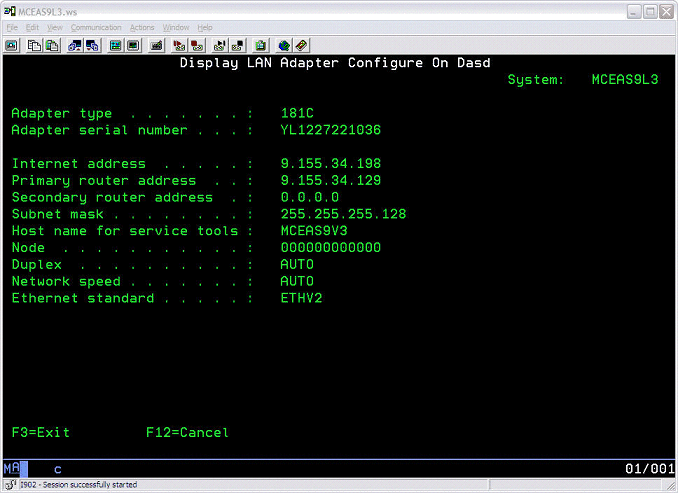Viewport: 678px width, 493px height.
Task: Click the Print Screen toolbar icon
Action: [12, 45]
